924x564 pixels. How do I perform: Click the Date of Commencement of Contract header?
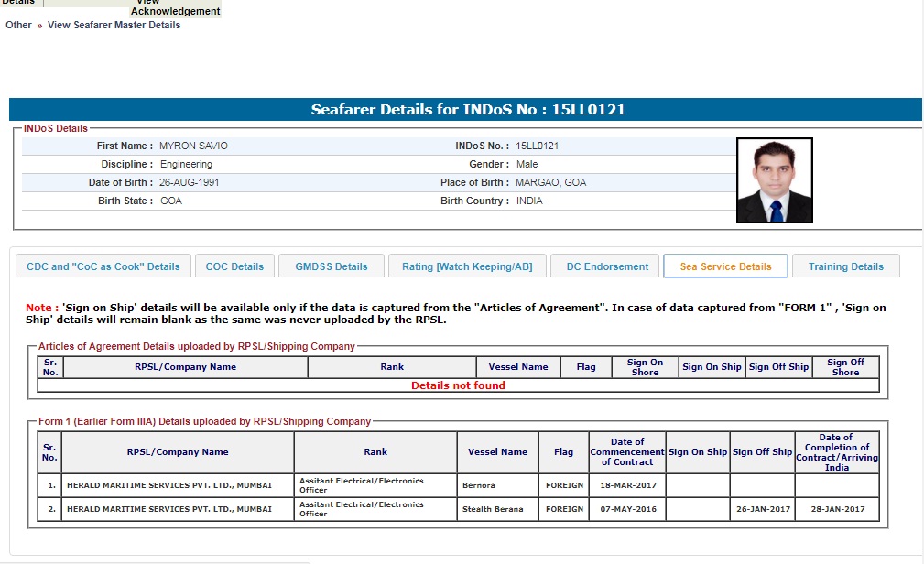(626, 451)
